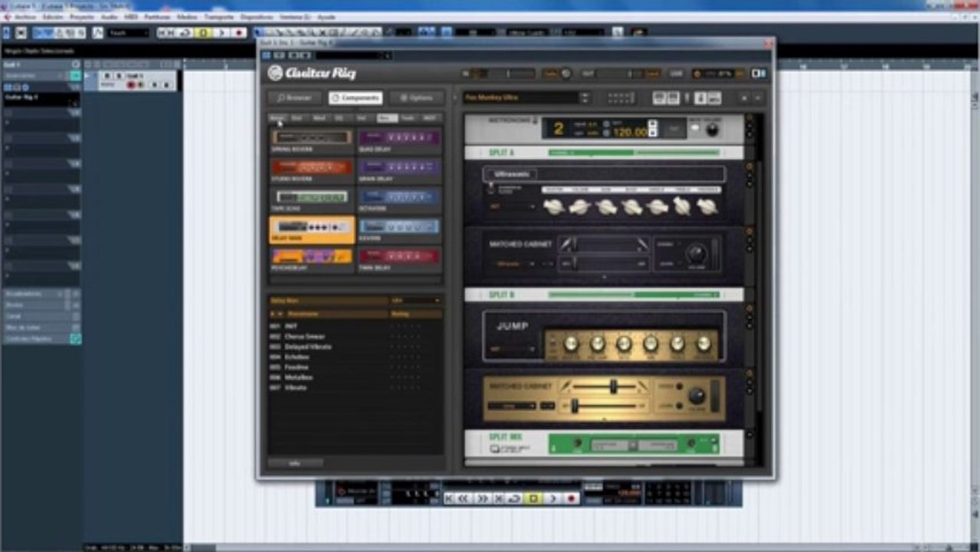
Task: Click the Split B crossfade bar
Action: pyautogui.click(x=634, y=294)
